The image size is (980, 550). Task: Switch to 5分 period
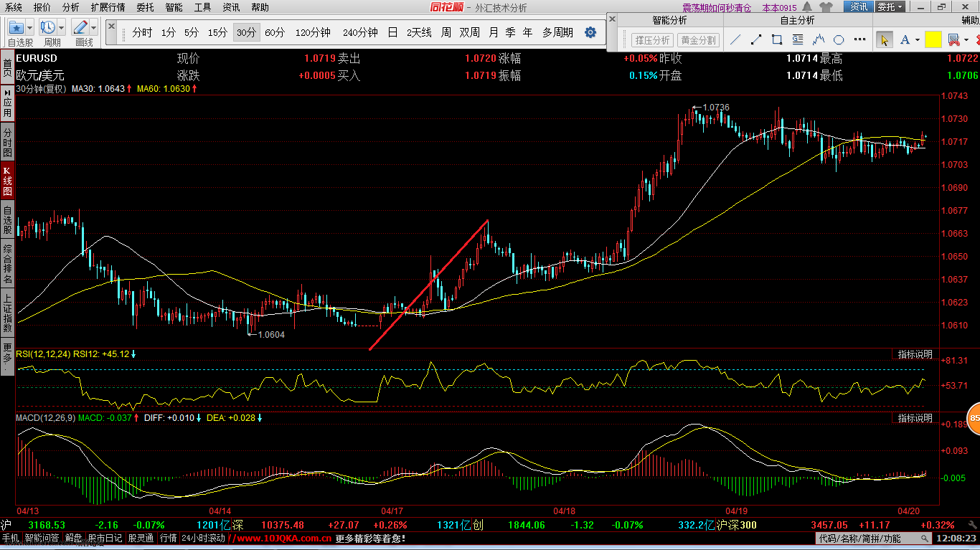point(192,32)
